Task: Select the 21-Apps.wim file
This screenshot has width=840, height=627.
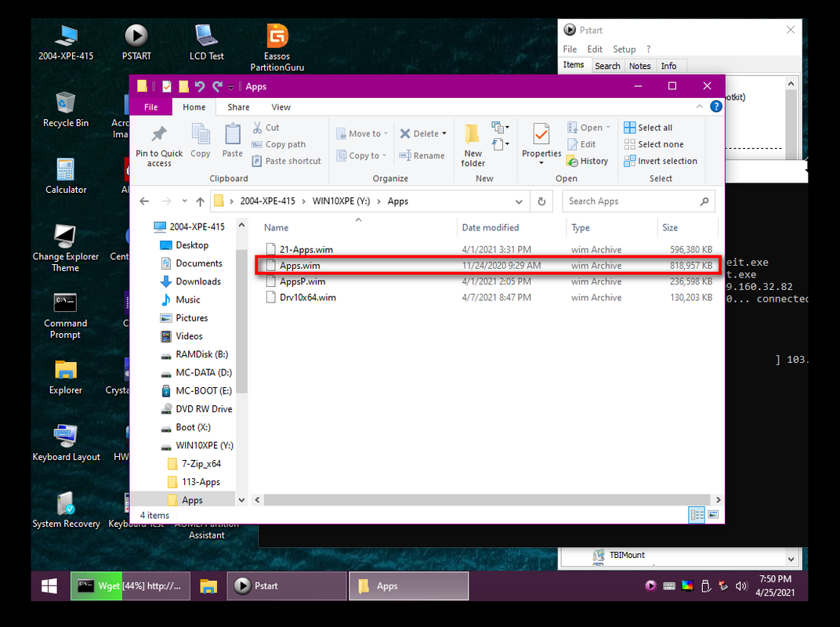Action: [306, 250]
